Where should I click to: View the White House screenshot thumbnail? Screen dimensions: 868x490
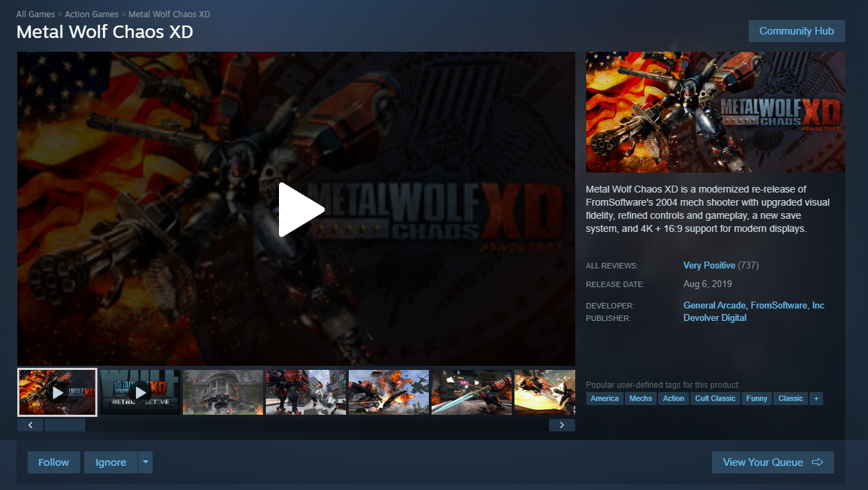(223, 392)
